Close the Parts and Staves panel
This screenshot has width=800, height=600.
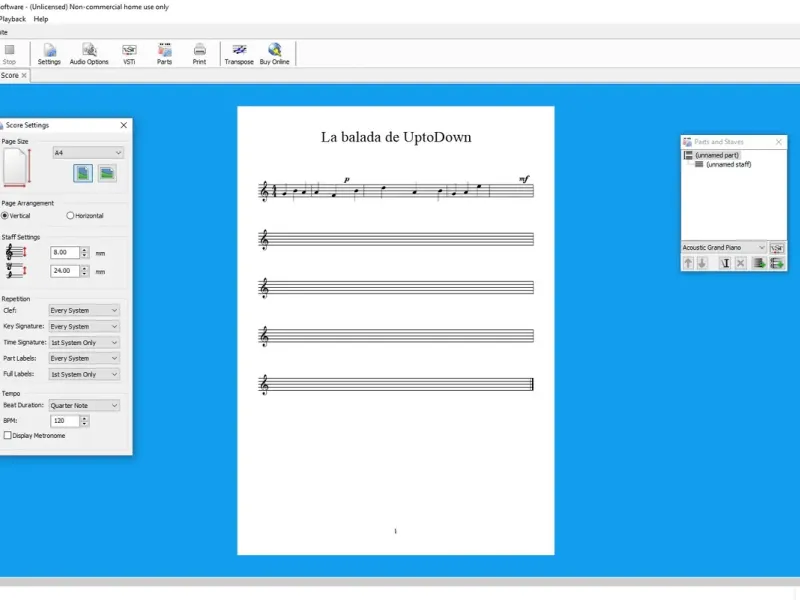(x=779, y=142)
